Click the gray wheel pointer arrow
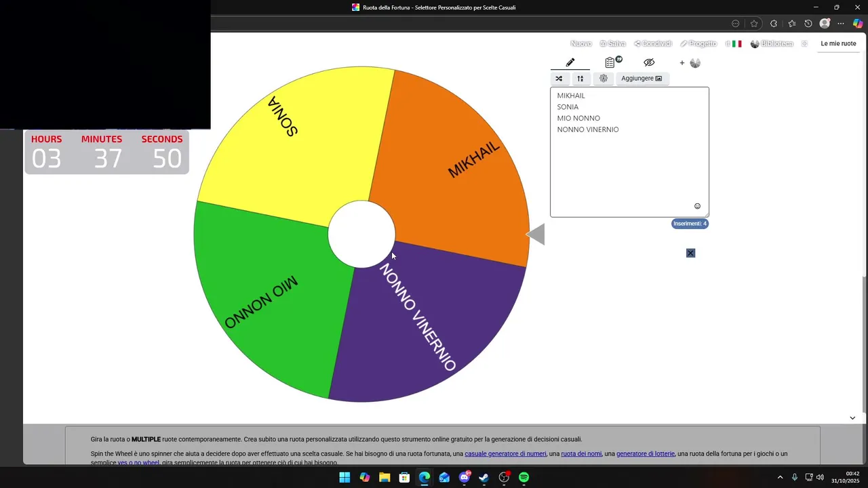Image resolution: width=868 pixels, height=488 pixels. [x=536, y=235]
